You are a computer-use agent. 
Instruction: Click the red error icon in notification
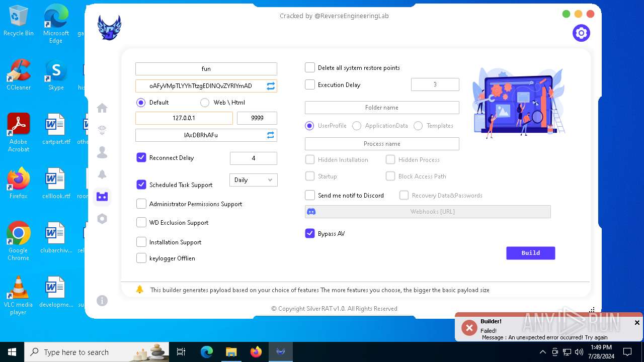[x=469, y=328]
